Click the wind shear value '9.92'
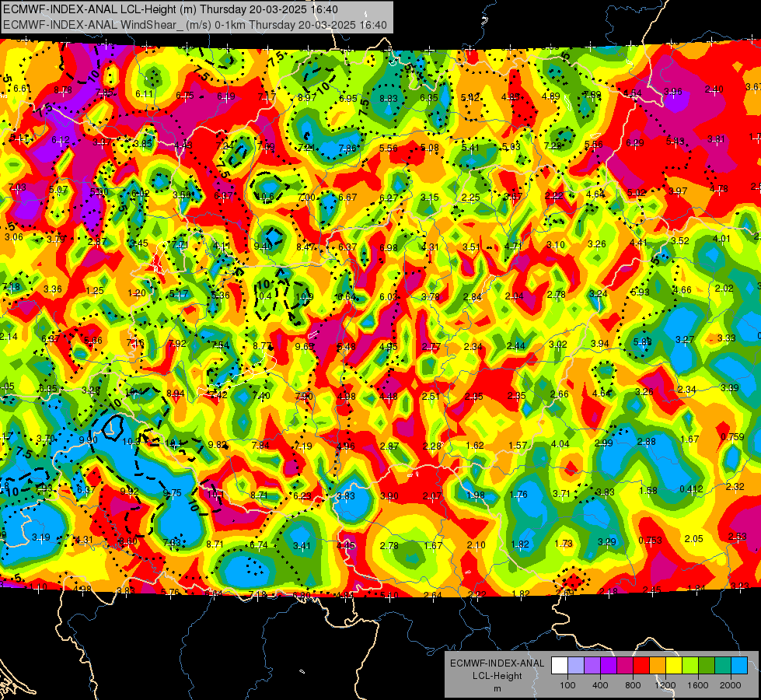 (130, 491)
